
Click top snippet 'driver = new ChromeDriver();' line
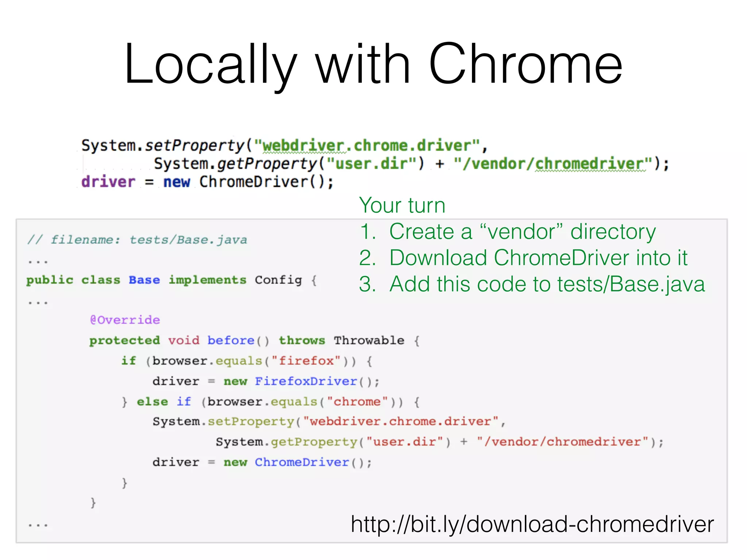(207, 182)
